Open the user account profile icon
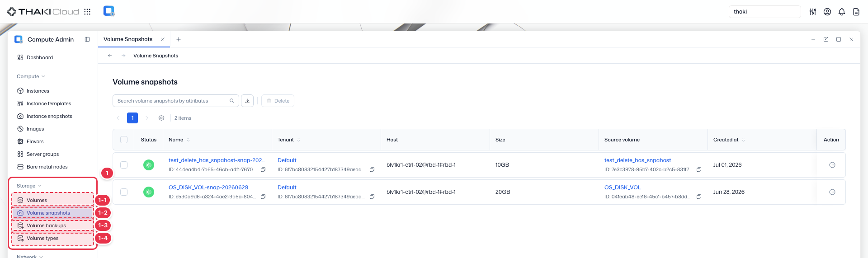This screenshot has width=868, height=258. point(827,12)
